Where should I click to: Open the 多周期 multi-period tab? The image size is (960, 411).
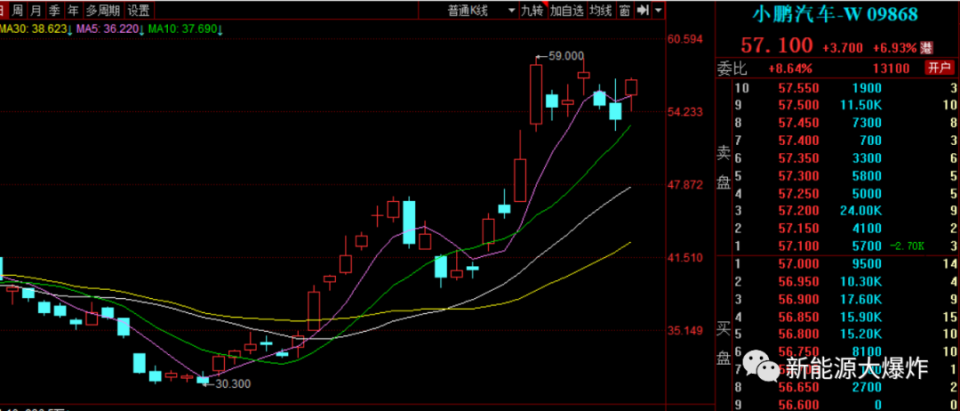(x=102, y=10)
